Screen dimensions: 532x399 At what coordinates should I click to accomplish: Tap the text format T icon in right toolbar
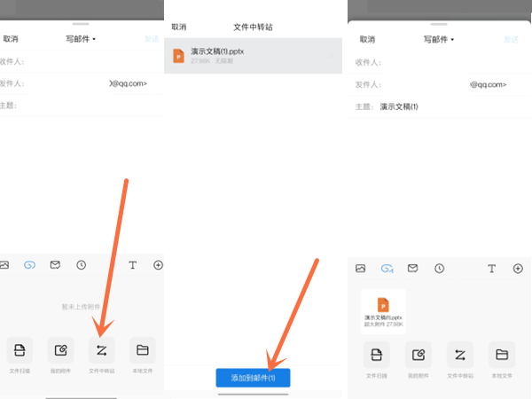491,268
